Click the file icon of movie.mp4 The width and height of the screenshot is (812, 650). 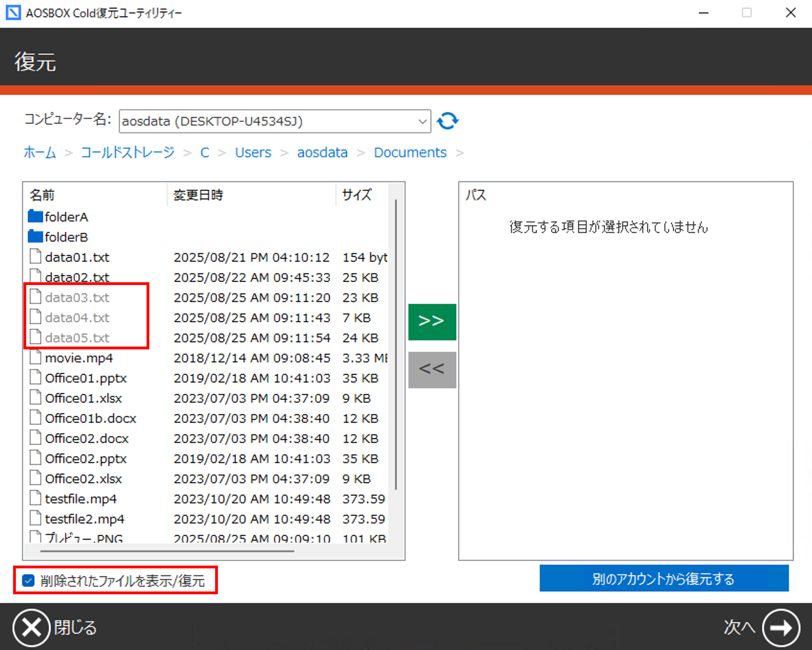[x=35, y=357]
